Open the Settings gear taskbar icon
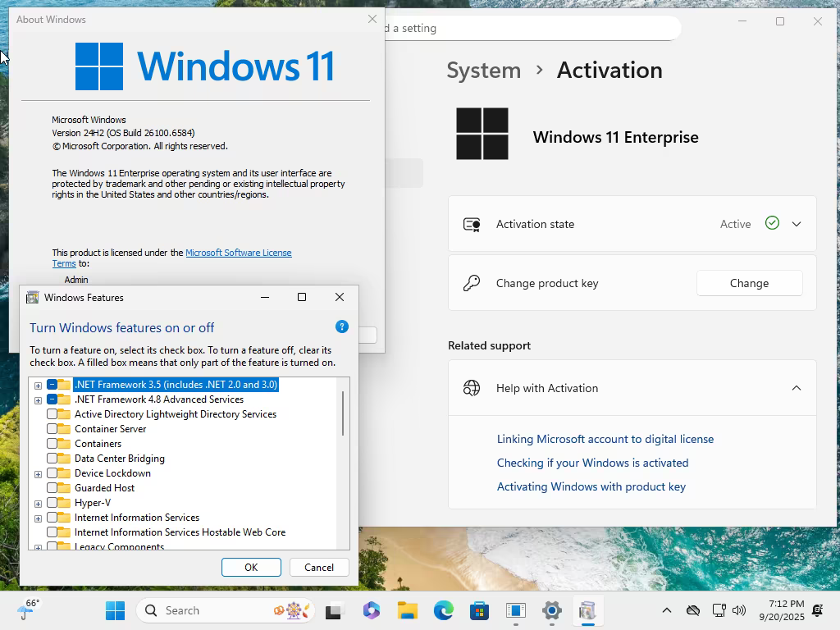The width and height of the screenshot is (840, 630). pyautogui.click(x=552, y=610)
